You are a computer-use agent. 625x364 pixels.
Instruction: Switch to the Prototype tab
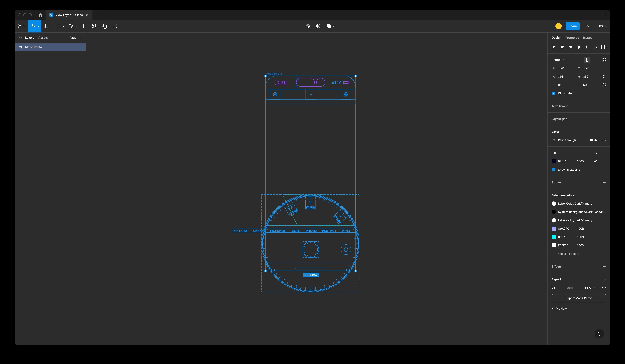[x=572, y=38]
